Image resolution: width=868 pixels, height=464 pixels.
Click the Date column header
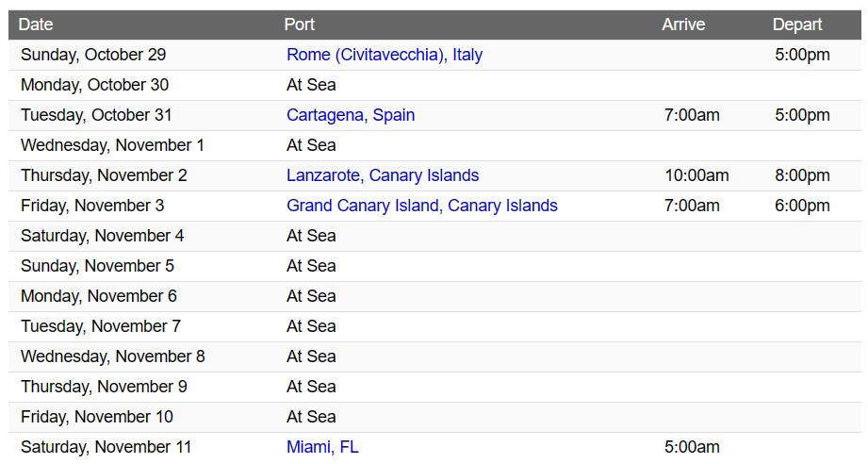click(36, 25)
